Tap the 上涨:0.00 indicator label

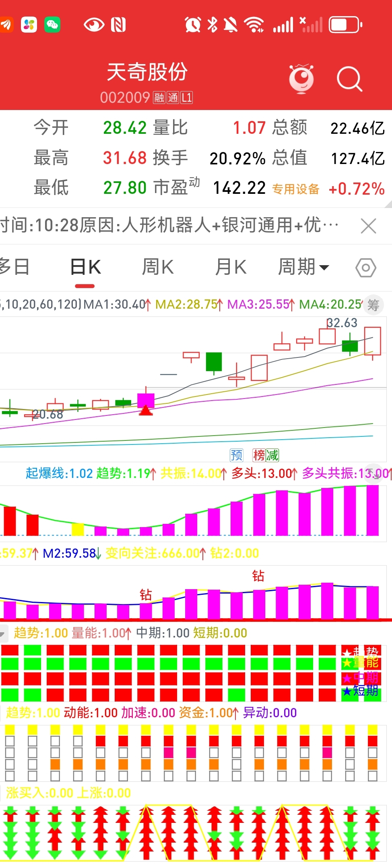103,793
